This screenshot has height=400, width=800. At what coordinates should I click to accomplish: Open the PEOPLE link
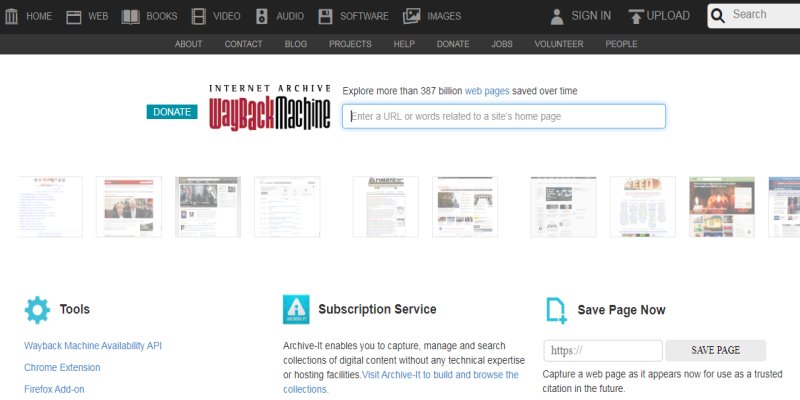pos(621,44)
